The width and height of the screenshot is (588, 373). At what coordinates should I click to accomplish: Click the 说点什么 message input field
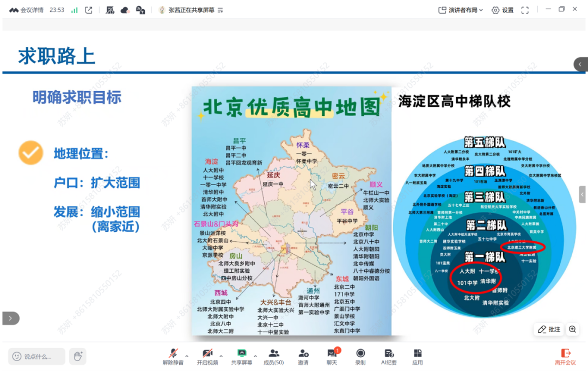pos(37,356)
